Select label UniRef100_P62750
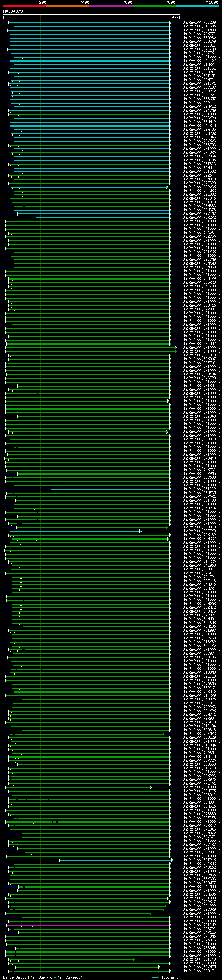 pyautogui.click(x=199, y=237)
